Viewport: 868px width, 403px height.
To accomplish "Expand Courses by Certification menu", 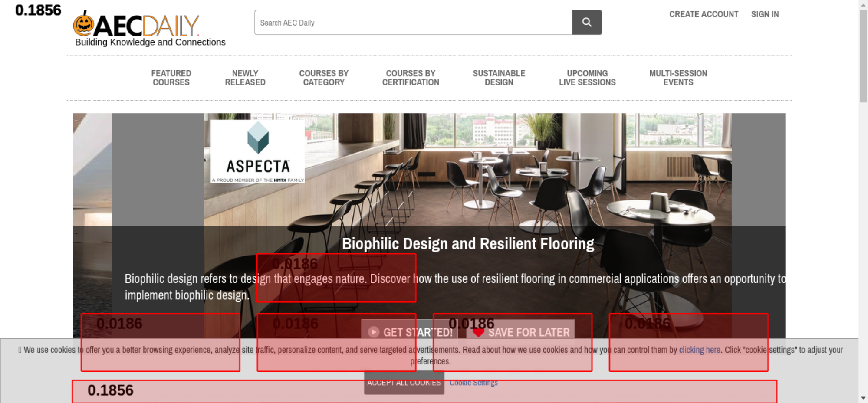I will click(x=410, y=78).
